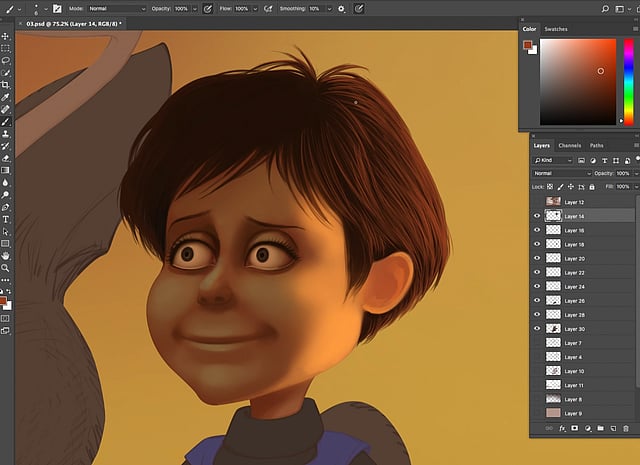The image size is (640, 465).
Task: Hide Layer 18 with its eye icon
Action: (x=537, y=244)
